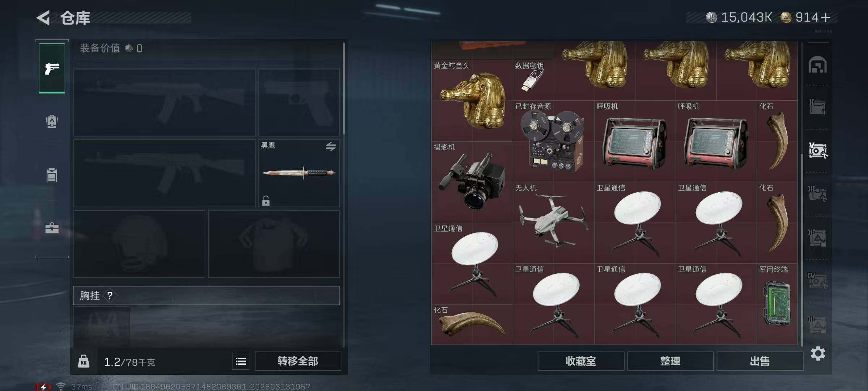868x391 pixels.
Task: Select the weapons pistol tab in left sidebar
Action: (x=52, y=68)
